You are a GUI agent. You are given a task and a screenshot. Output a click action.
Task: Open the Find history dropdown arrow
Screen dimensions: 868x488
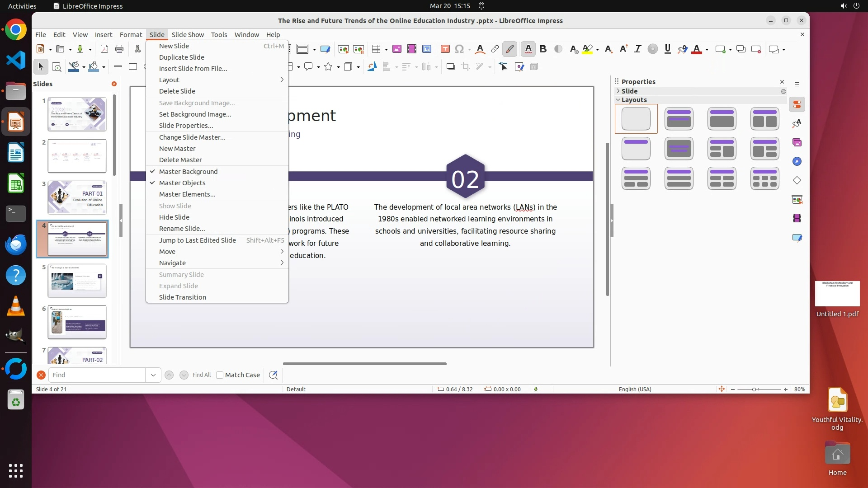click(x=153, y=375)
